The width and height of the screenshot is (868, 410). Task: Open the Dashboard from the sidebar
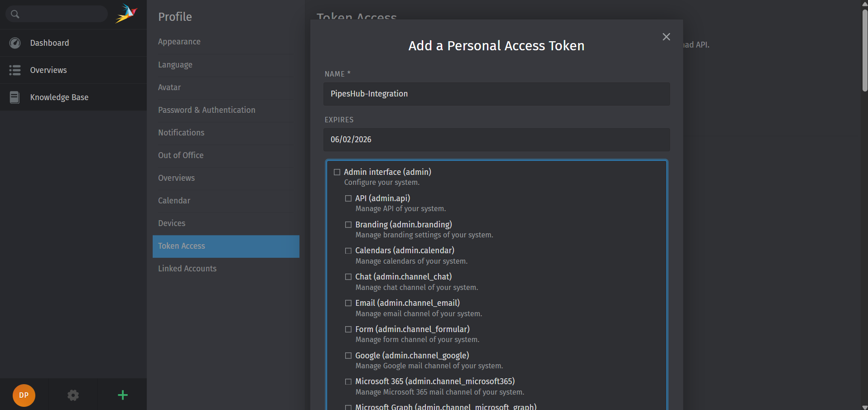tap(49, 43)
